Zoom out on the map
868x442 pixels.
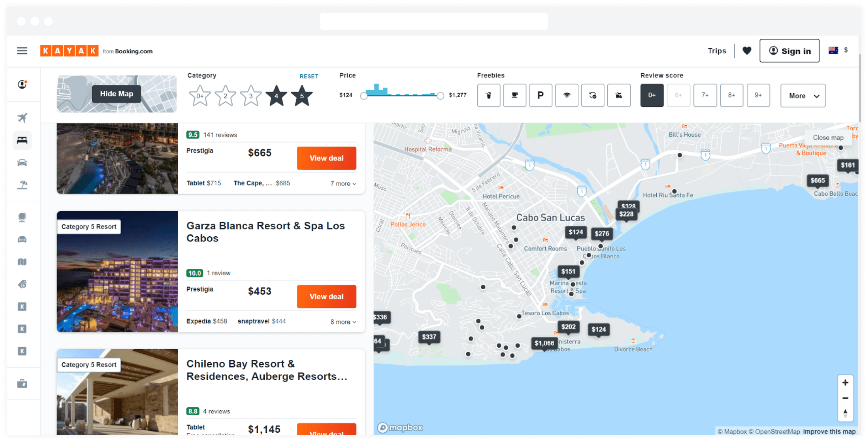coord(845,398)
